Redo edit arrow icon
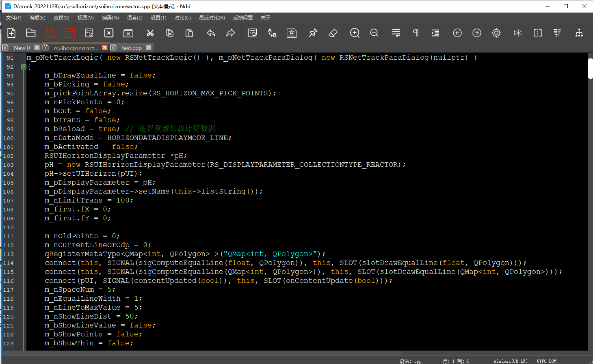593x364 pixels. coord(230,33)
